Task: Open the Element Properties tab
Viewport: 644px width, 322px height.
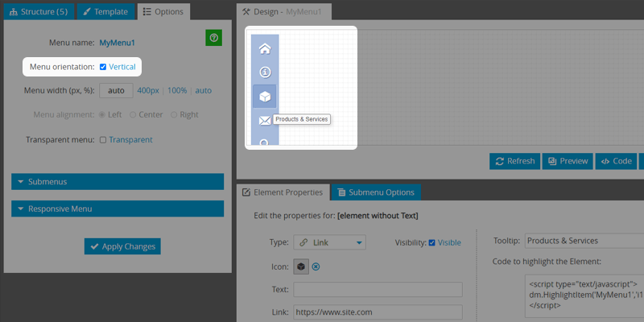Action: [283, 192]
